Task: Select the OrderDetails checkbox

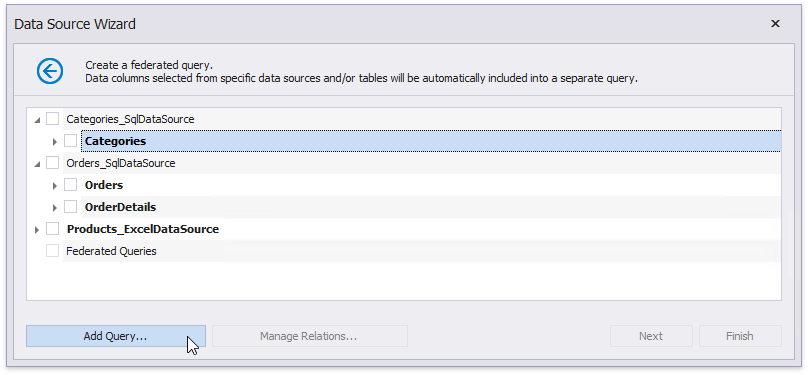Action: click(x=71, y=207)
